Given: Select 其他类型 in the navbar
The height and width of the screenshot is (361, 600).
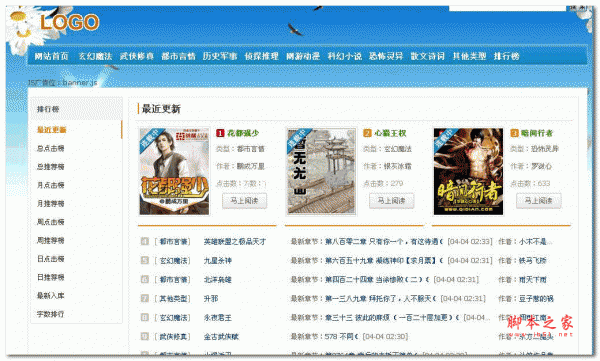Looking at the screenshot, I should (x=470, y=56).
